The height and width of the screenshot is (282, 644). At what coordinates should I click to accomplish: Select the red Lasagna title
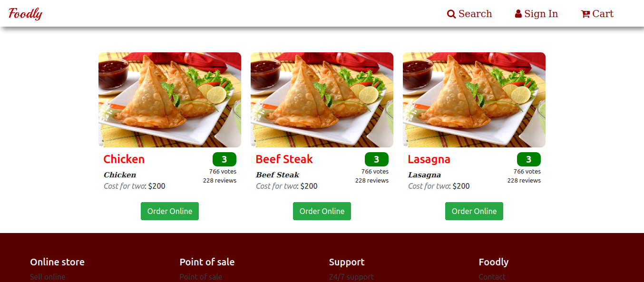[x=429, y=159]
